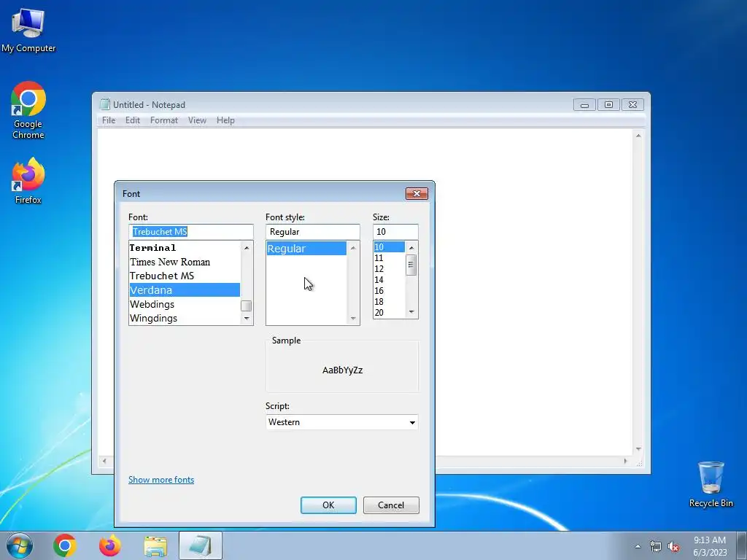Cancel the Font dialog
The width and height of the screenshot is (747, 560).
coord(391,505)
